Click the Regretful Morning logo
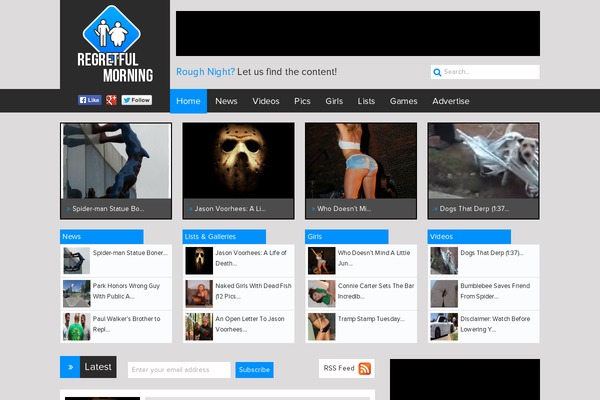 pos(115,44)
